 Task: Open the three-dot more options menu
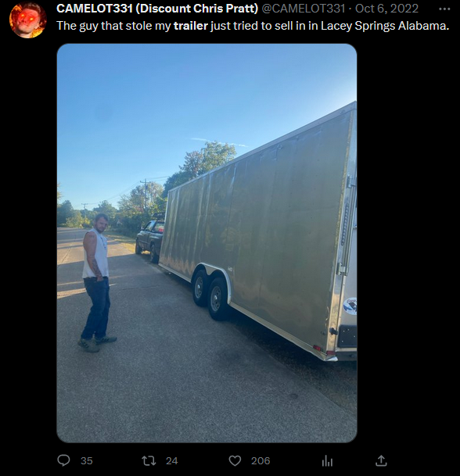(x=444, y=9)
